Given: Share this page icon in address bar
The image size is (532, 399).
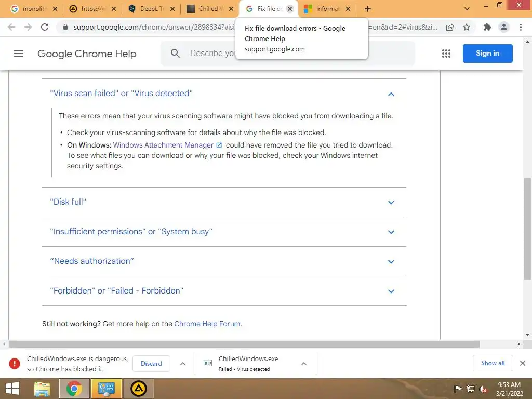Looking at the screenshot, I should pyautogui.click(x=450, y=27).
